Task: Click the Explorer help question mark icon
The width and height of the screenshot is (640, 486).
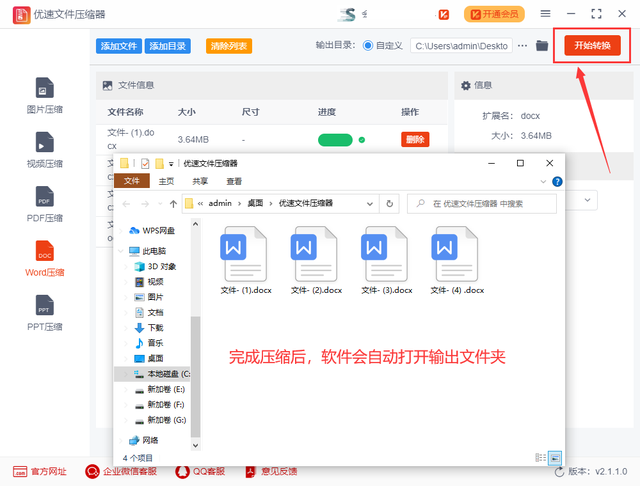Action: point(557,182)
